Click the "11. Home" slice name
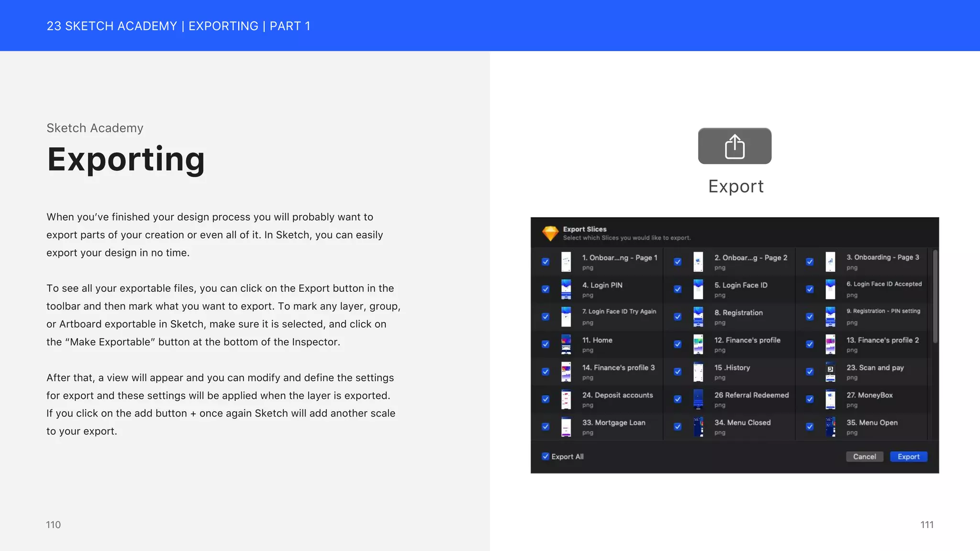 (597, 340)
